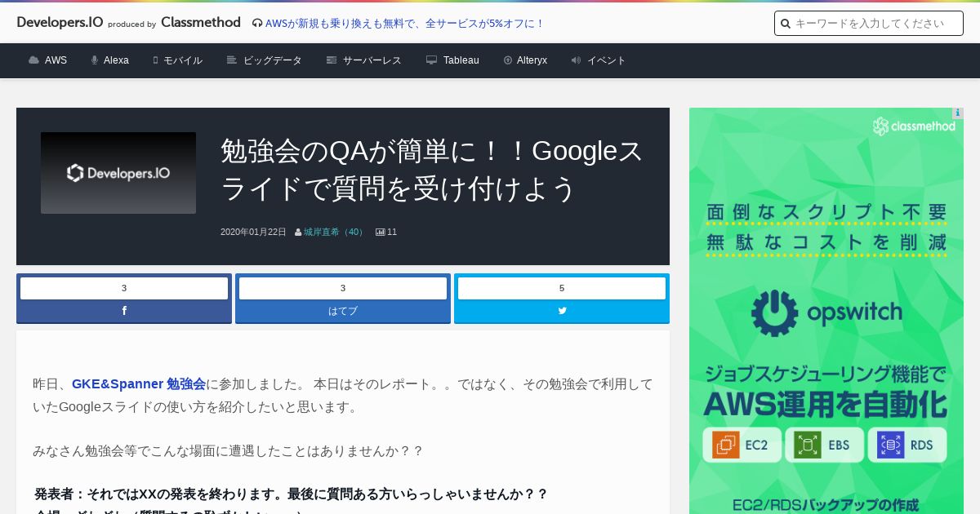980x514 pixels.
Task: Click the ジョブスケジューリング機能で ad text
Action: 826,374
